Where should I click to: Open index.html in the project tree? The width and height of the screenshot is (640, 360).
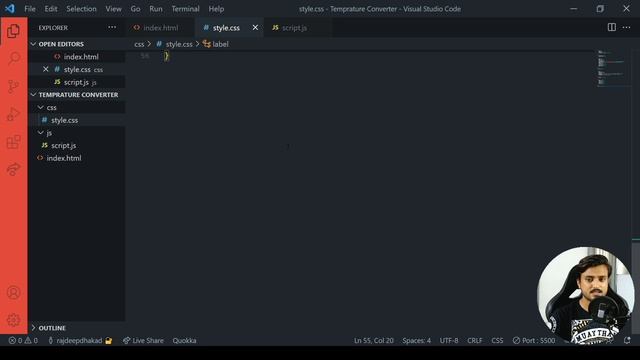click(77, 158)
